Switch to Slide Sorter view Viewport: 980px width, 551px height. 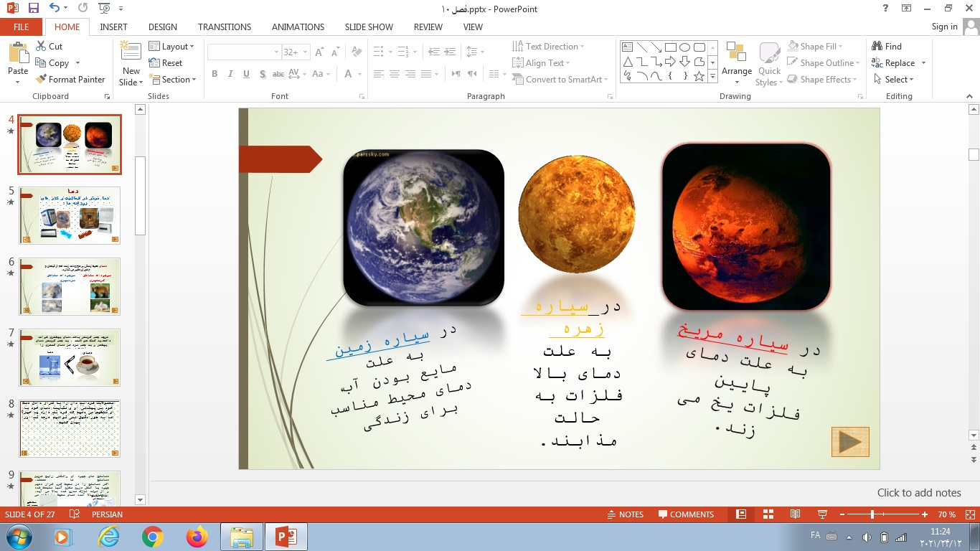tap(768, 514)
